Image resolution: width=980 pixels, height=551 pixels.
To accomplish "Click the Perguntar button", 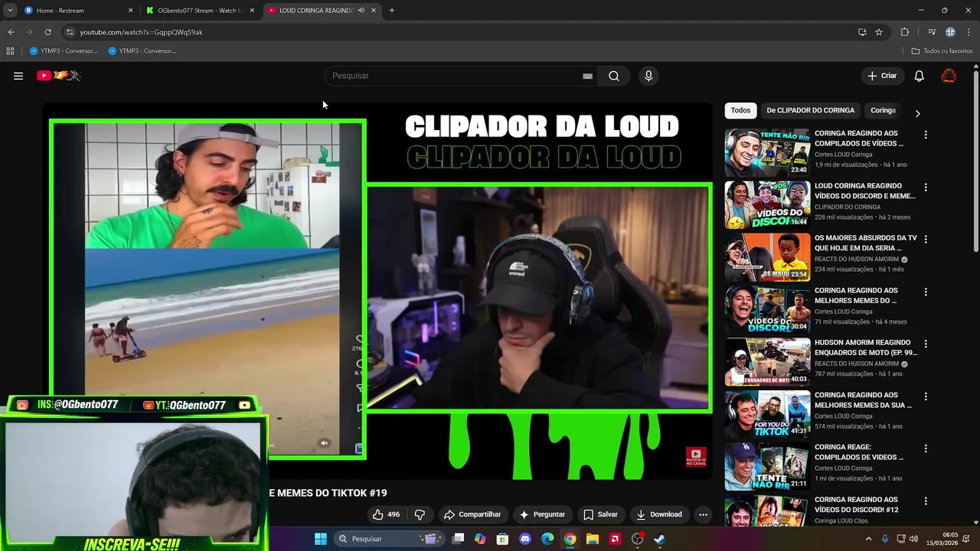I will coord(542,514).
